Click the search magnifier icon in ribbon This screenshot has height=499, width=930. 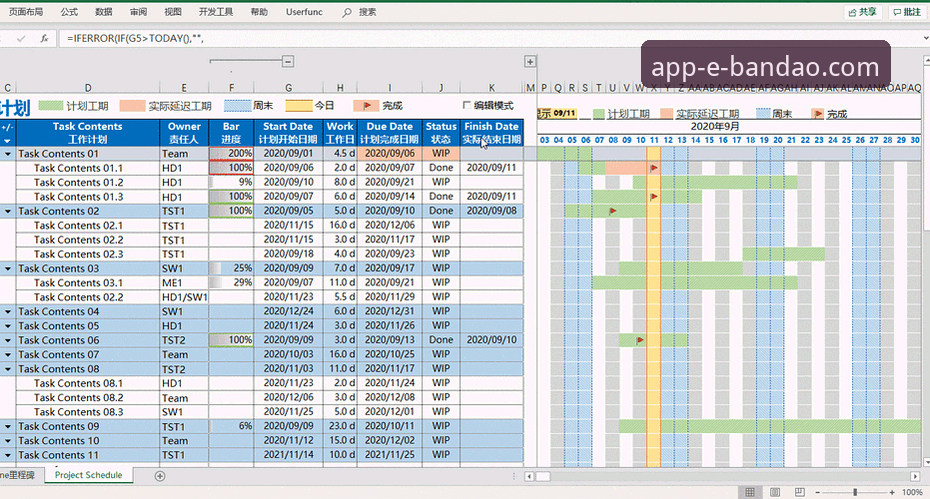click(x=346, y=12)
